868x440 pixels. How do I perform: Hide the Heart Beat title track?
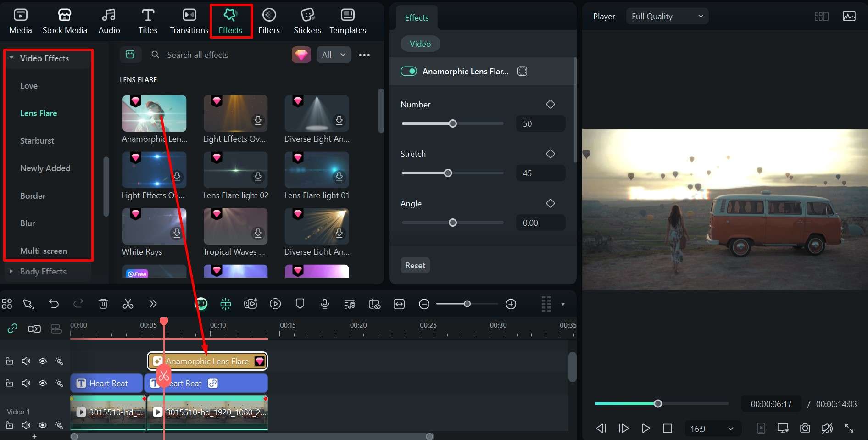[43, 383]
